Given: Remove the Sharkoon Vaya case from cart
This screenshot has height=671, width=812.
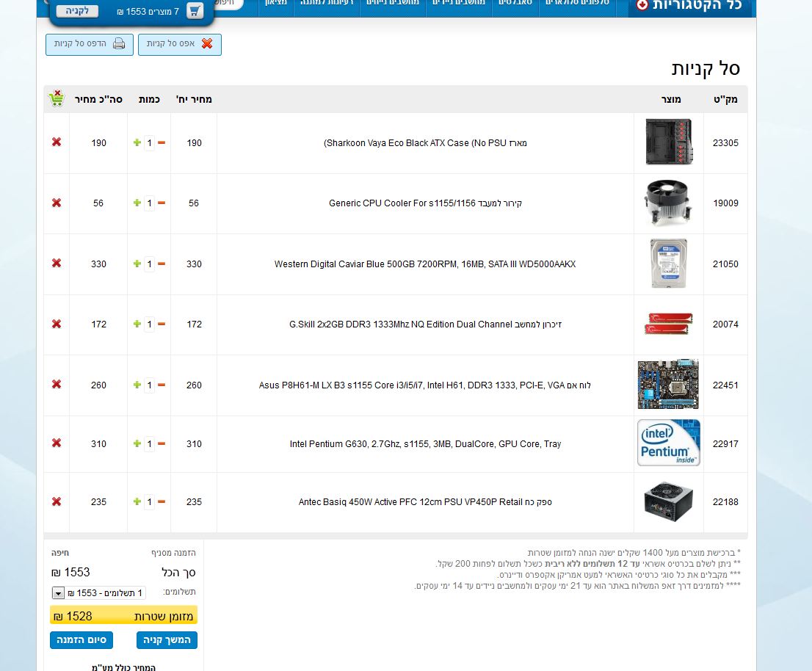Looking at the screenshot, I should pyautogui.click(x=57, y=142).
